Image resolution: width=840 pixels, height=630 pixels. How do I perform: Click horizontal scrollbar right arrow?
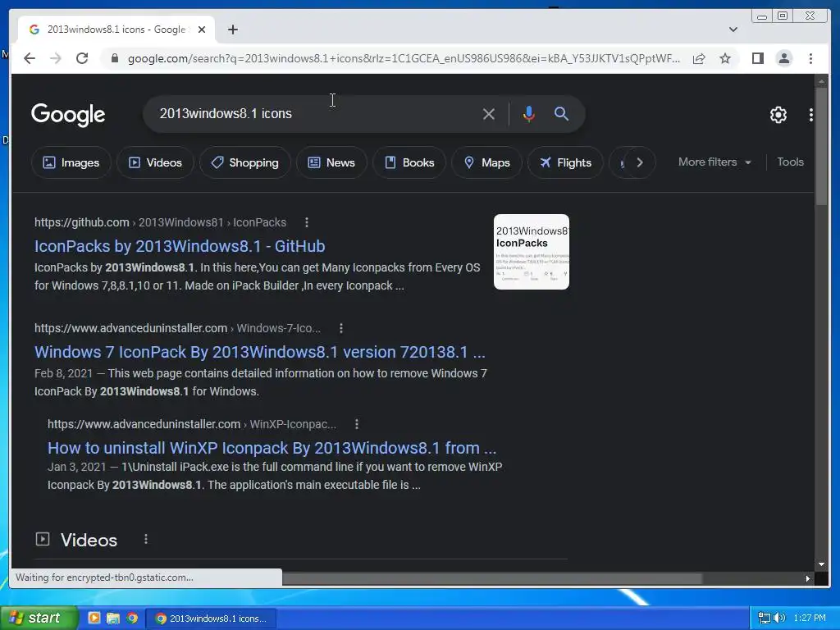click(x=807, y=578)
